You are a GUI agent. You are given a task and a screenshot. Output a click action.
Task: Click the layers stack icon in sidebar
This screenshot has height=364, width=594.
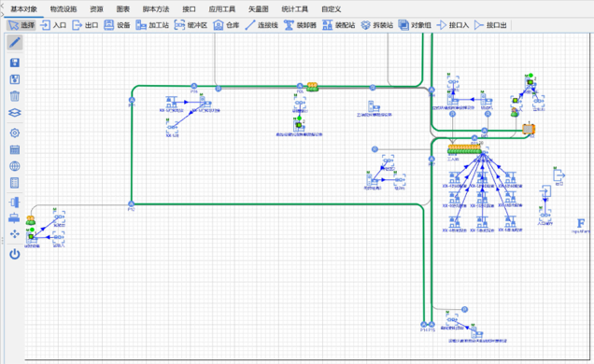[x=15, y=113]
